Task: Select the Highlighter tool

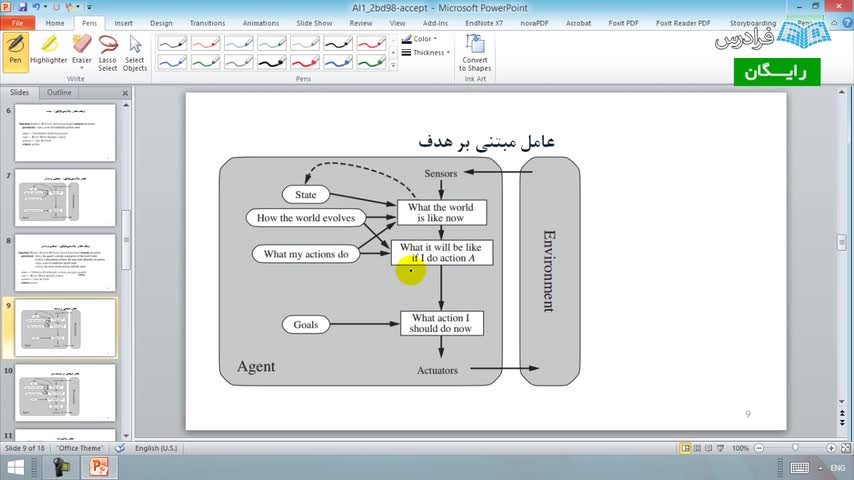Action: pos(48,52)
